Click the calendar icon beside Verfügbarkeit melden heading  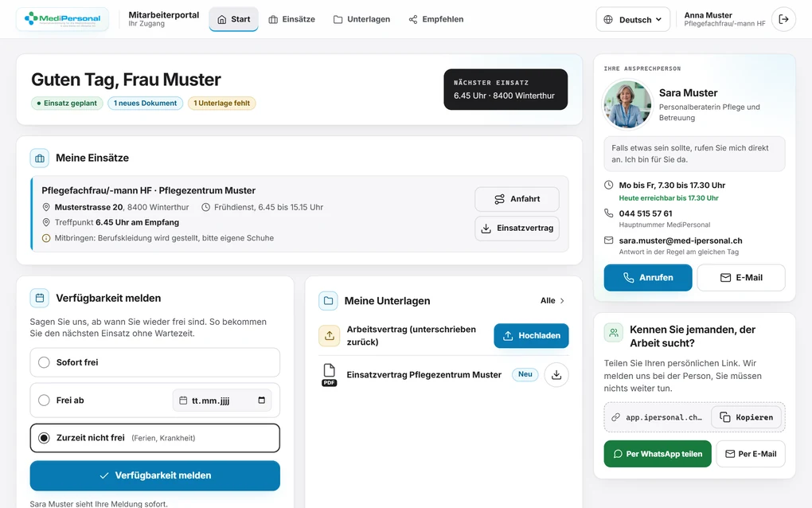point(40,299)
